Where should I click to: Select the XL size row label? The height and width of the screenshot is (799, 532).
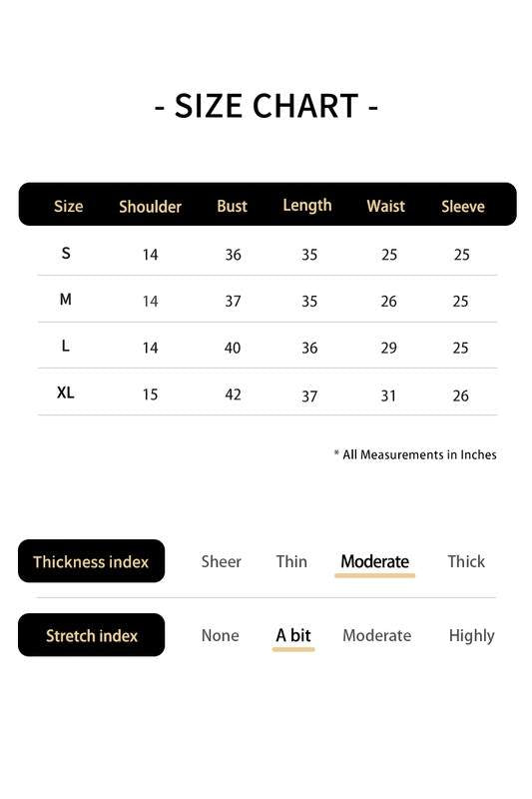pyautogui.click(x=65, y=393)
